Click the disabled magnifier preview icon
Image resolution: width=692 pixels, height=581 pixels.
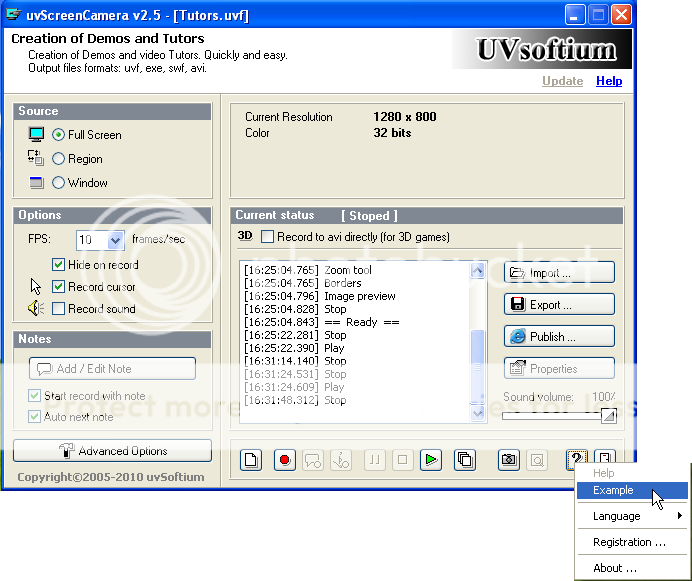click(537, 460)
